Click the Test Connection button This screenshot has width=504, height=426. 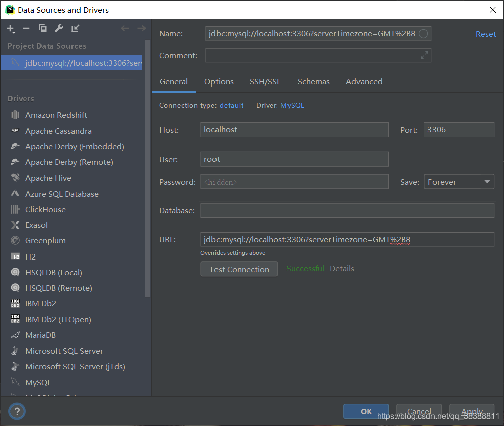click(x=239, y=269)
